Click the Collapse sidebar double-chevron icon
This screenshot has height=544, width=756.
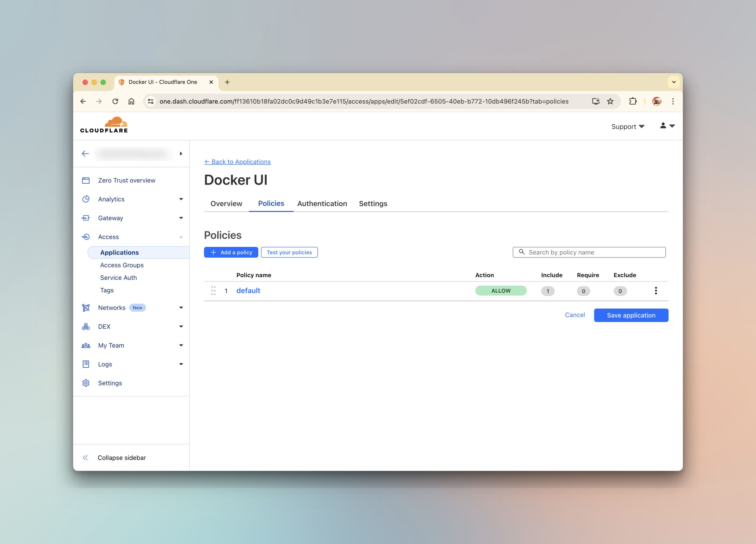[x=85, y=458]
